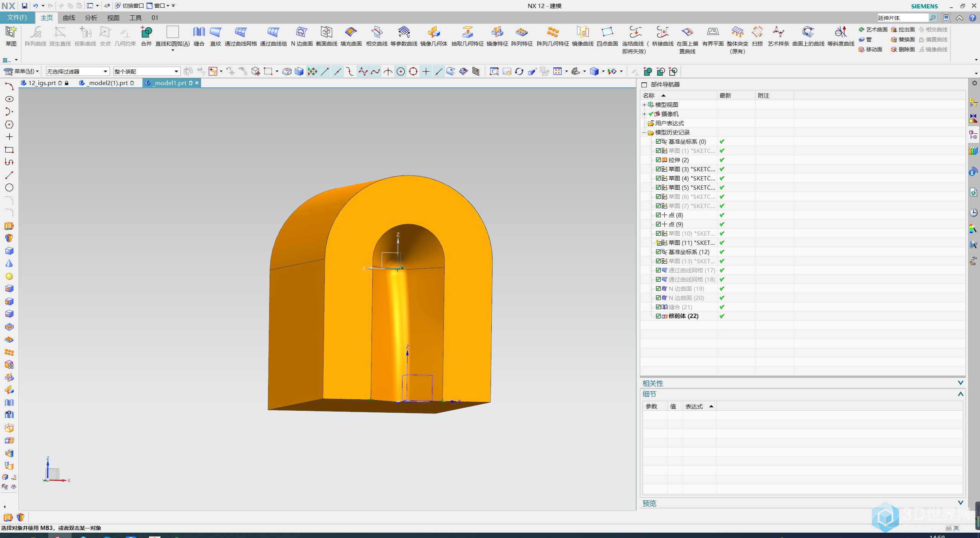Select the 扫掠 (Swept) tool
980x538 pixels.
point(757,36)
